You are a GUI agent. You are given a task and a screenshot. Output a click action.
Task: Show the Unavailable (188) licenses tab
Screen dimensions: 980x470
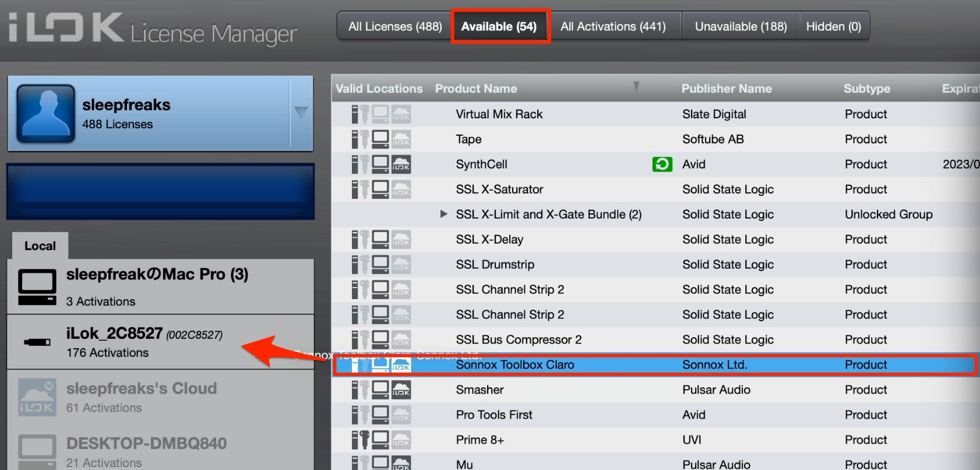click(x=741, y=26)
